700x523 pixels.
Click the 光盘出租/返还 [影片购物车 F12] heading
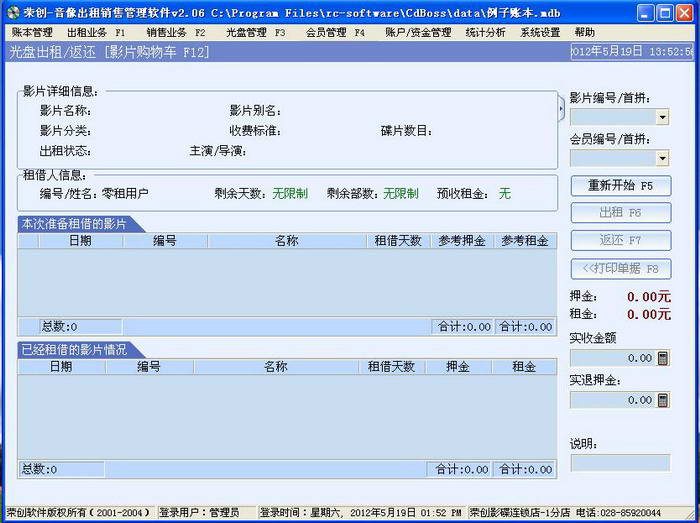[109, 52]
